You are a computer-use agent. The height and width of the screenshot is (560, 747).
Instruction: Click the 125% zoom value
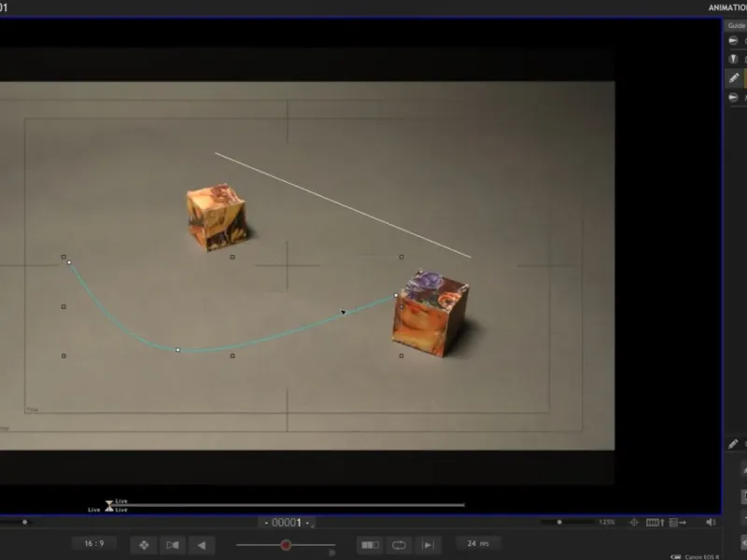[607, 523]
